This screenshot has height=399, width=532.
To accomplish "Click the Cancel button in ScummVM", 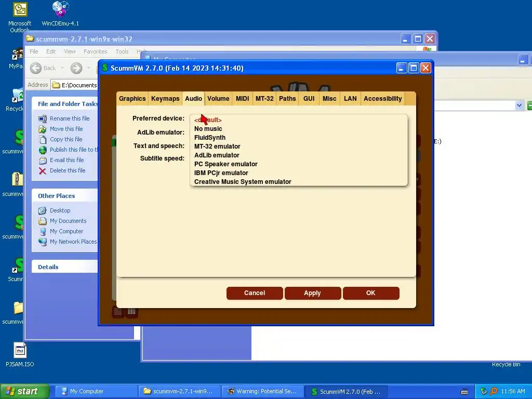I will pos(255,293).
